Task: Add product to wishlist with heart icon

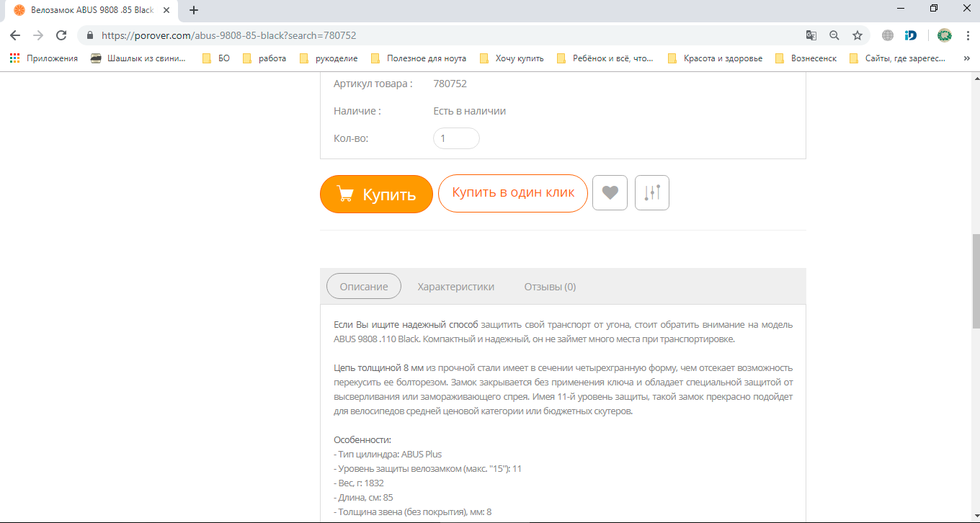Action: pyautogui.click(x=610, y=193)
